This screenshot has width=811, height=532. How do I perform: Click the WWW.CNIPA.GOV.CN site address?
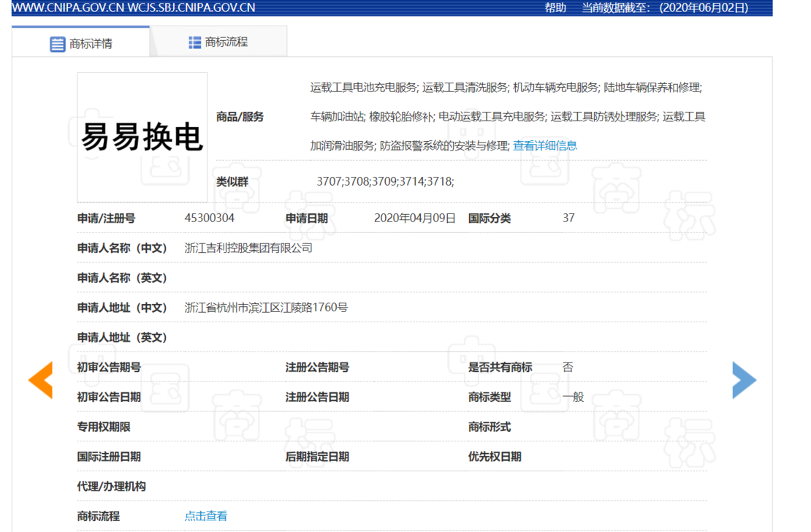68,8
